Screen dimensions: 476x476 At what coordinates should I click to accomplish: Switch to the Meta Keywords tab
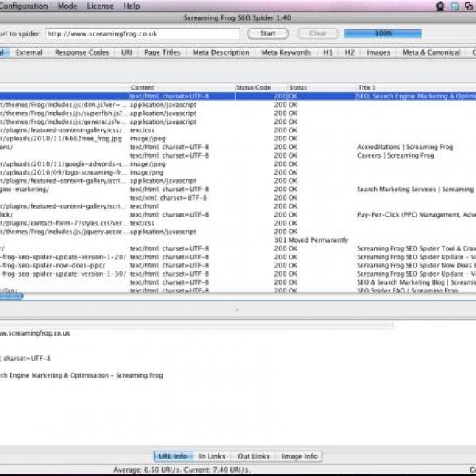286,52
